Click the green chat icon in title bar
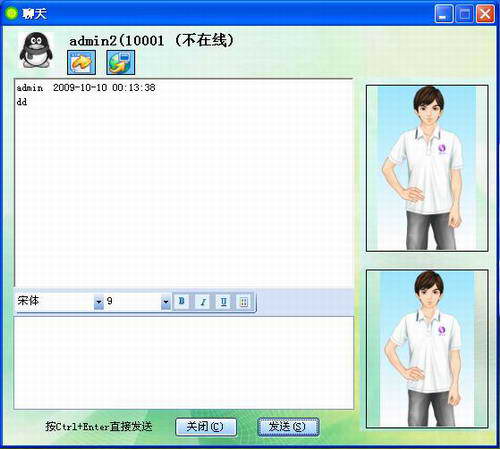 [x=12, y=13]
